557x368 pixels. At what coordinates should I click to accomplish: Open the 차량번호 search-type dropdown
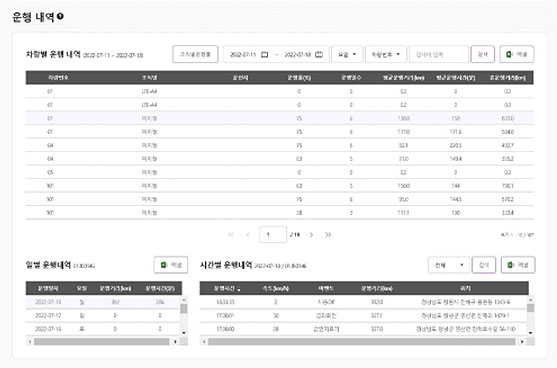(386, 54)
